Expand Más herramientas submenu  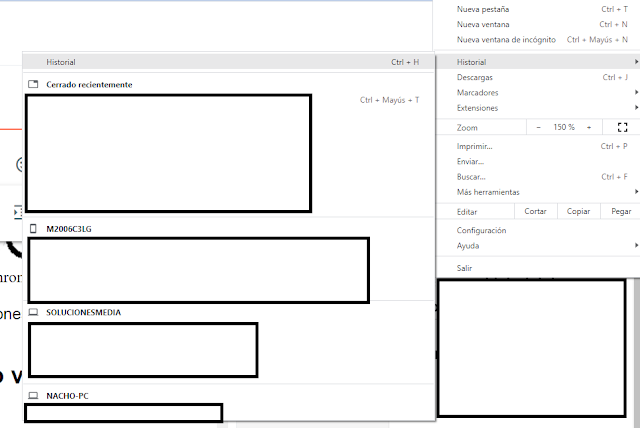pos(488,192)
